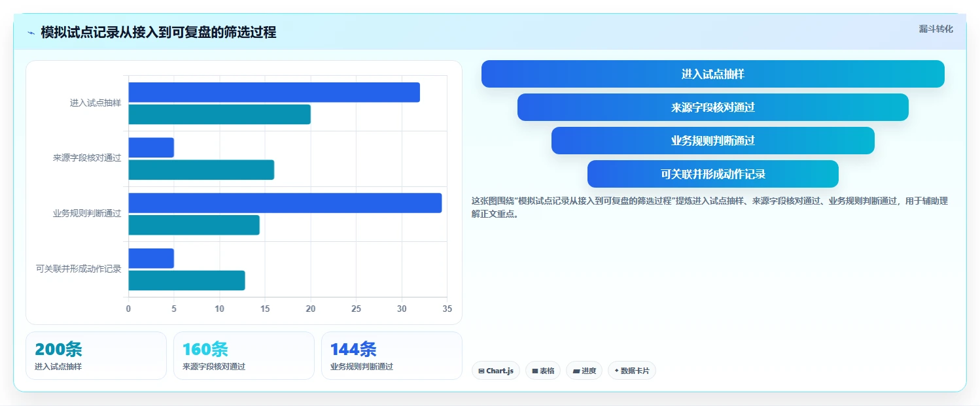Click the teal bar for 可关联并形成动作记录

click(x=186, y=280)
